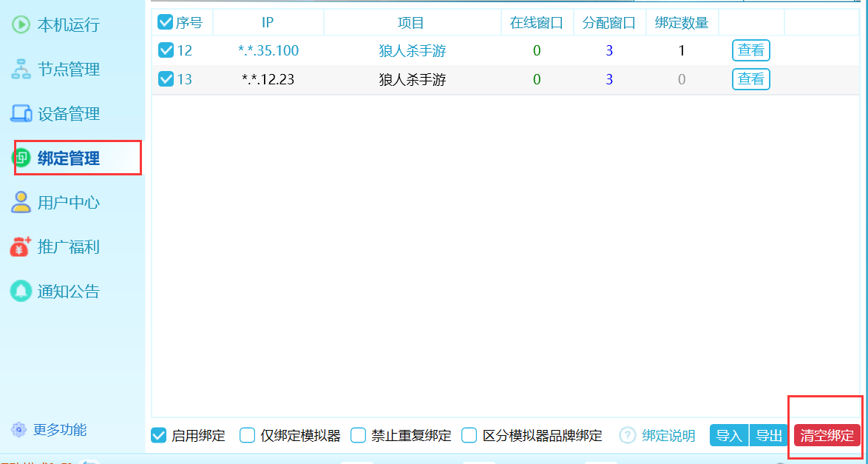Click the 绑定说明 question mark icon
Screen dimensions: 868x464
tap(628, 435)
